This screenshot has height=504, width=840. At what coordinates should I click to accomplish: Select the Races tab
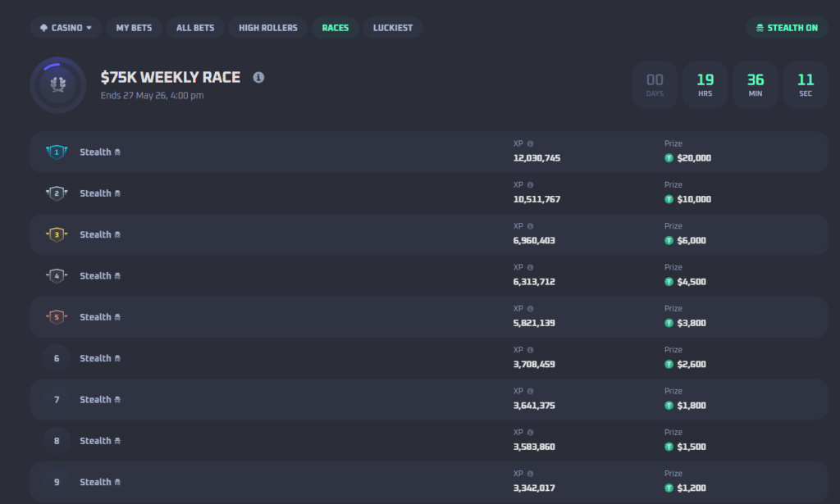point(336,28)
